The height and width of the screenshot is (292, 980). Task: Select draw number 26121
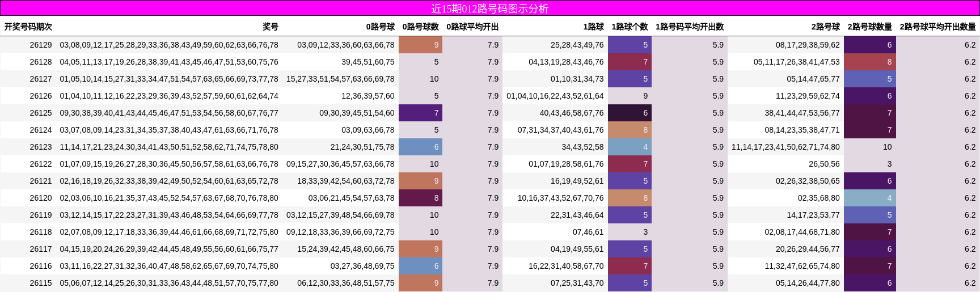click(x=41, y=181)
